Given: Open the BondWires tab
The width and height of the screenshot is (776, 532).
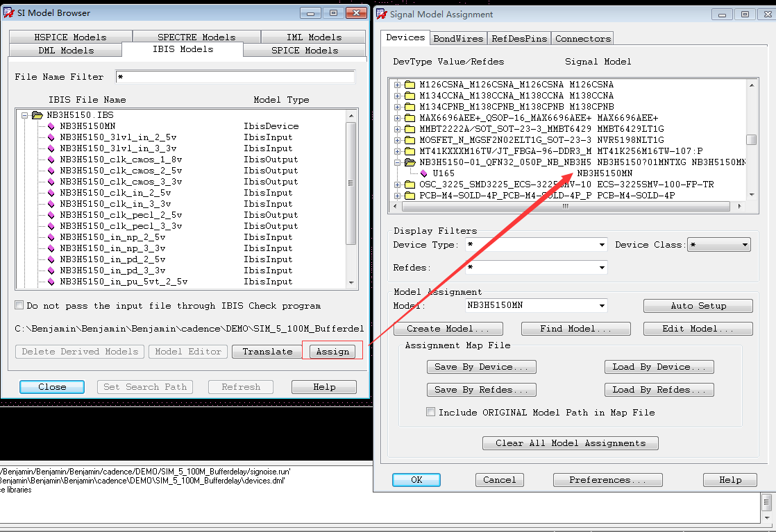Looking at the screenshot, I should (x=458, y=39).
